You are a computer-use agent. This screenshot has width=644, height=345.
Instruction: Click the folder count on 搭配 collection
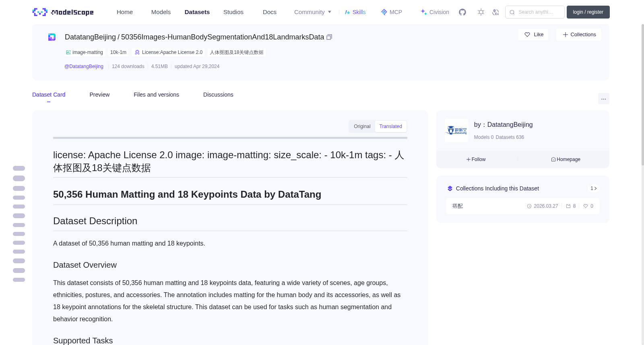click(571, 206)
